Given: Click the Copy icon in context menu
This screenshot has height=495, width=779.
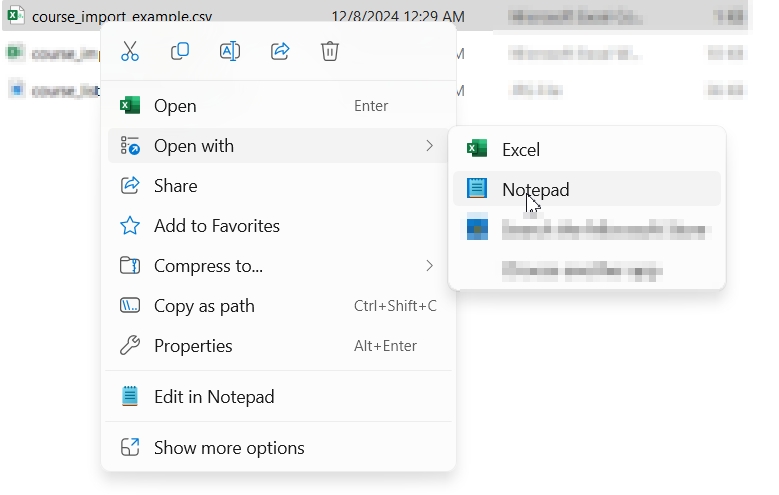Looking at the screenshot, I should [180, 51].
